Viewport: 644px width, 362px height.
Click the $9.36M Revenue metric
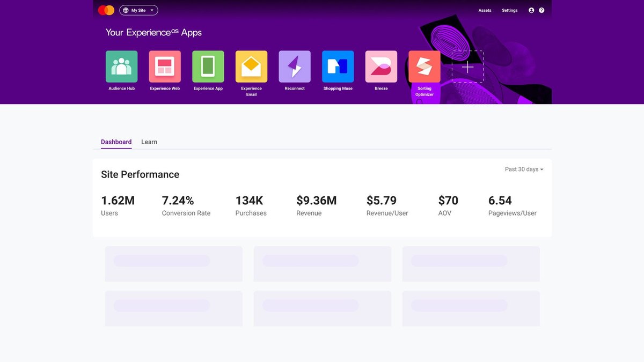tap(317, 205)
